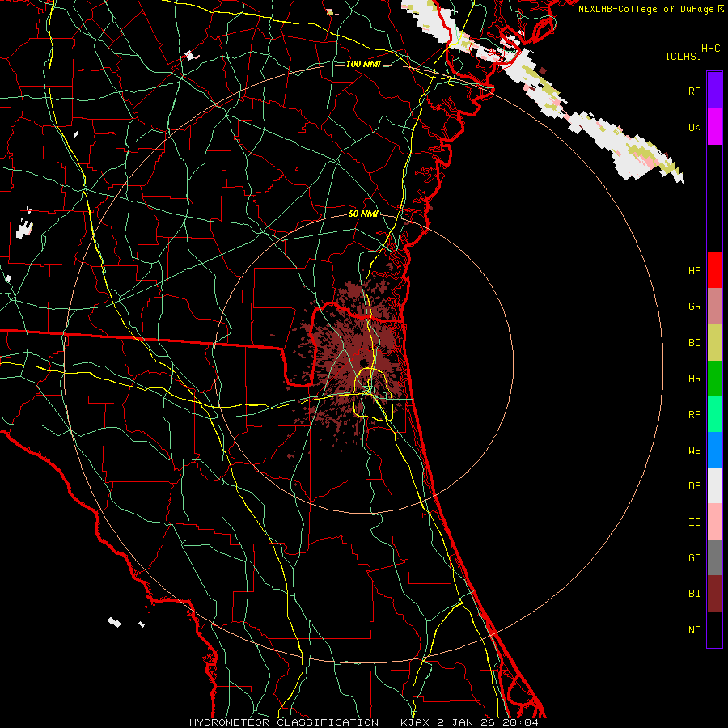
Task: Click the RA legend label
Action: click(695, 415)
